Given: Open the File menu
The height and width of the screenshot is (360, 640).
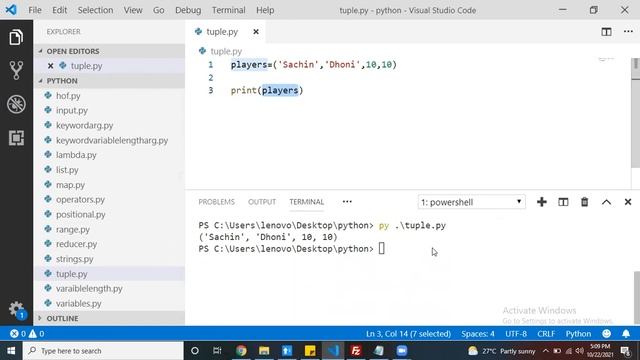Looking at the screenshot, I should coord(35,10).
